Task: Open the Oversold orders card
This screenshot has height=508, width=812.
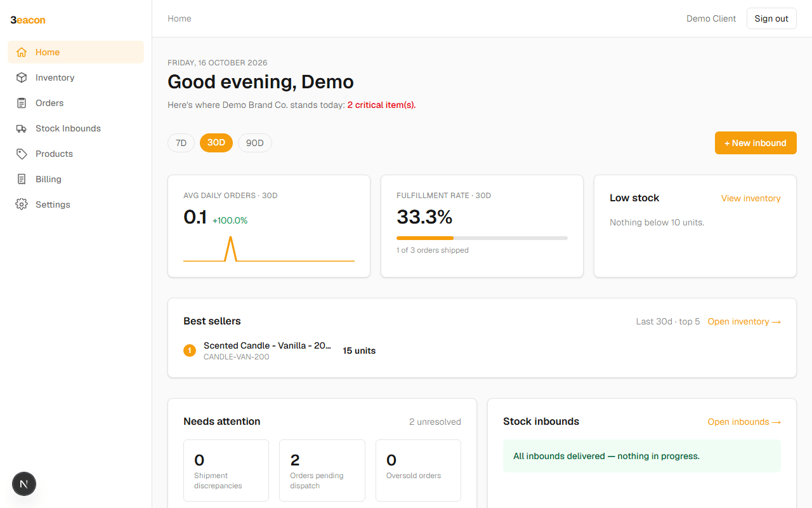Action: click(x=418, y=471)
